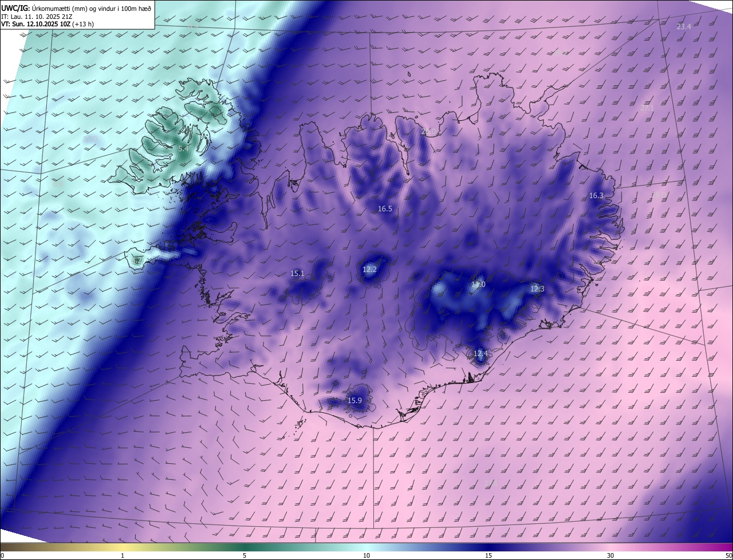This screenshot has width=733, height=560.
Task: Click the 27.1 value over the northeast sea
Action: click(x=647, y=108)
